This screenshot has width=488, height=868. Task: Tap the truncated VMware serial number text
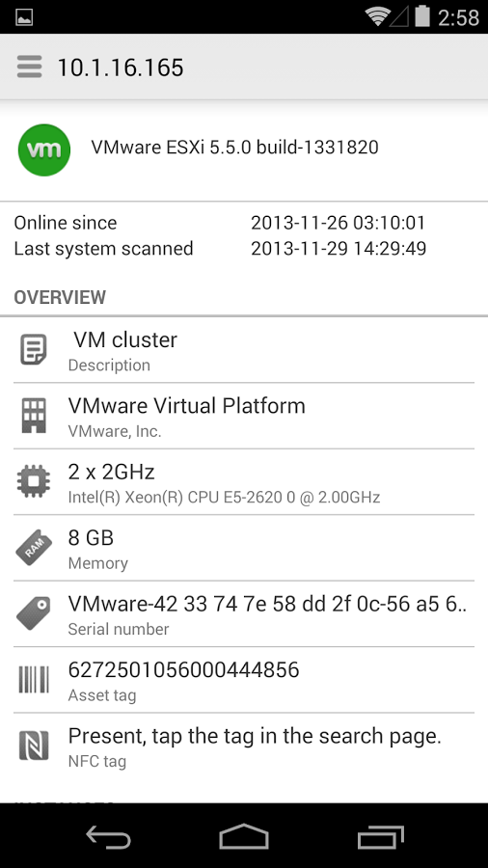(268, 604)
